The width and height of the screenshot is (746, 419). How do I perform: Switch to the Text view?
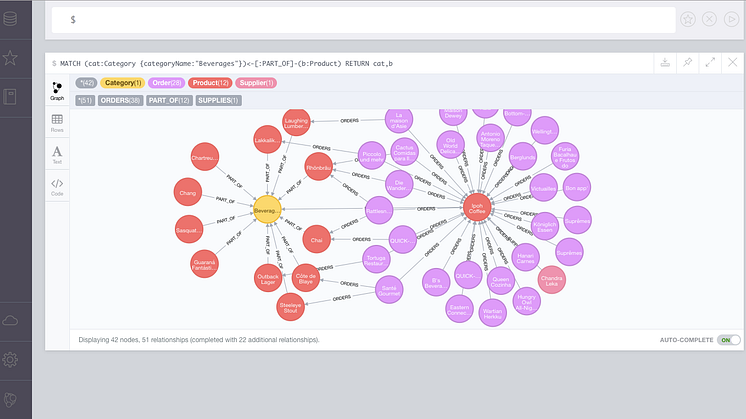[x=57, y=155]
